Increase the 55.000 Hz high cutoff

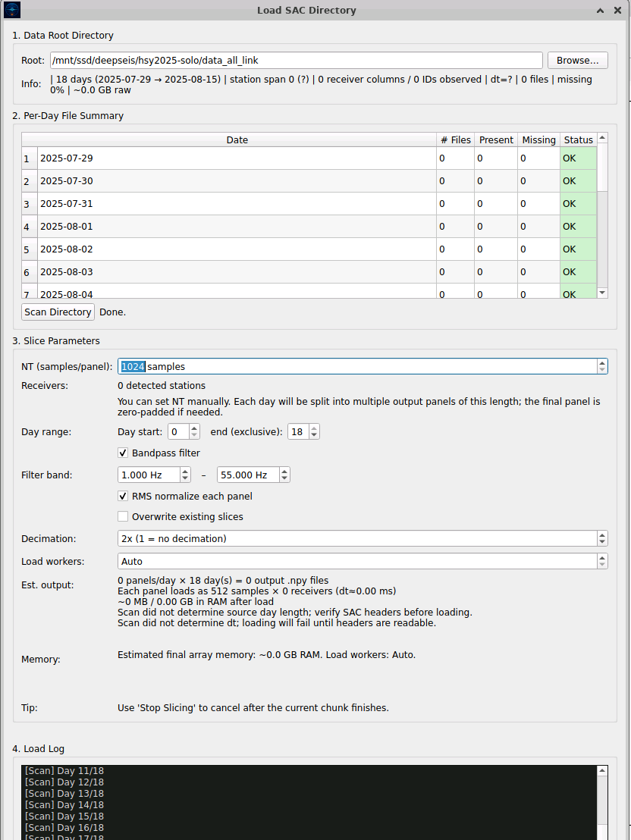284,471
